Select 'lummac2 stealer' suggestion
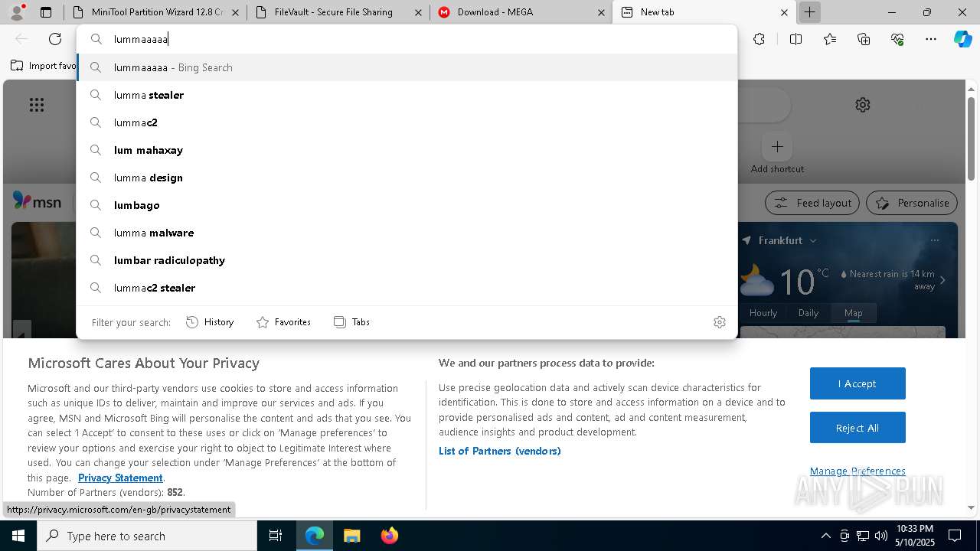This screenshot has width=980, height=551. pos(407,288)
